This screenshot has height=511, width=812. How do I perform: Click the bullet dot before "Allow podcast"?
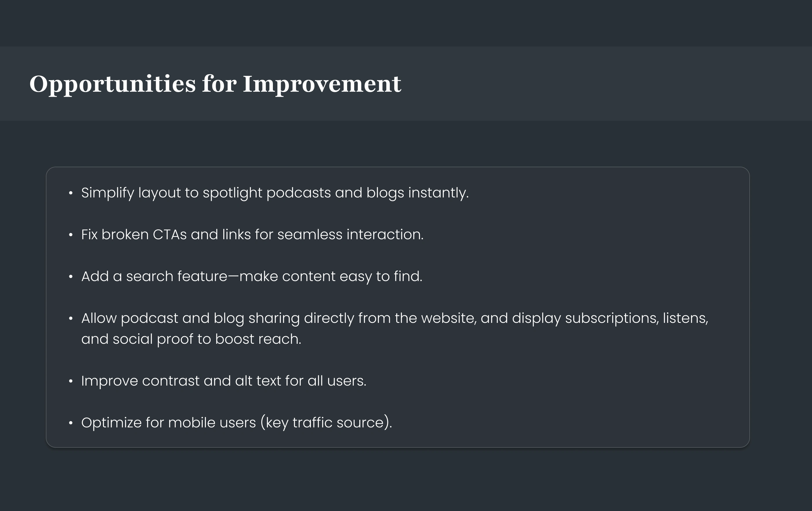pyautogui.click(x=71, y=319)
